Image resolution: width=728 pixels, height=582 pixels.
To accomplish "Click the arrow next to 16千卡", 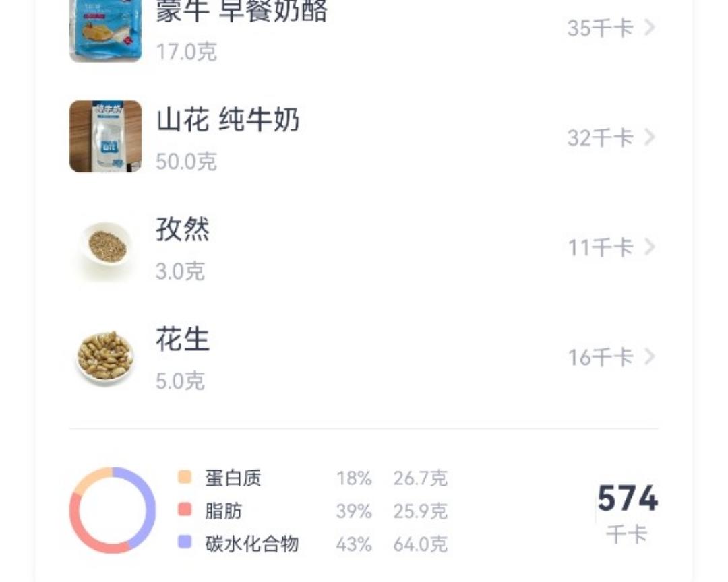I will [x=649, y=356].
